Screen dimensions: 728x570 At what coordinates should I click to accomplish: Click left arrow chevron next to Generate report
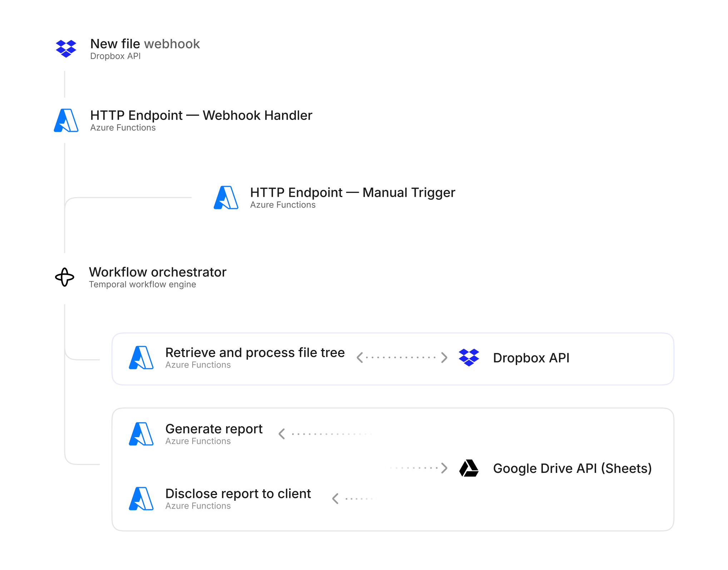point(282,434)
